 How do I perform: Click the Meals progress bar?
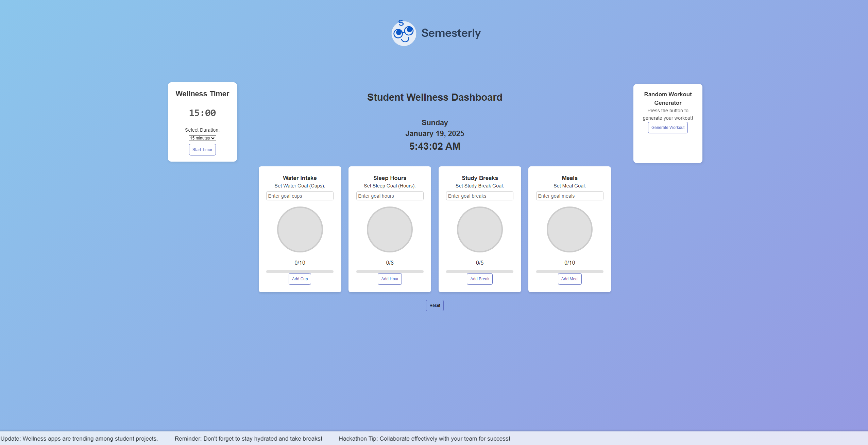[x=569, y=271]
